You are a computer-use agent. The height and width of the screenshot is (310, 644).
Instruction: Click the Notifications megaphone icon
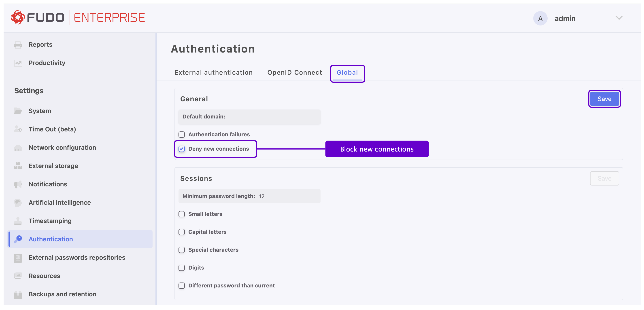[18, 184]
